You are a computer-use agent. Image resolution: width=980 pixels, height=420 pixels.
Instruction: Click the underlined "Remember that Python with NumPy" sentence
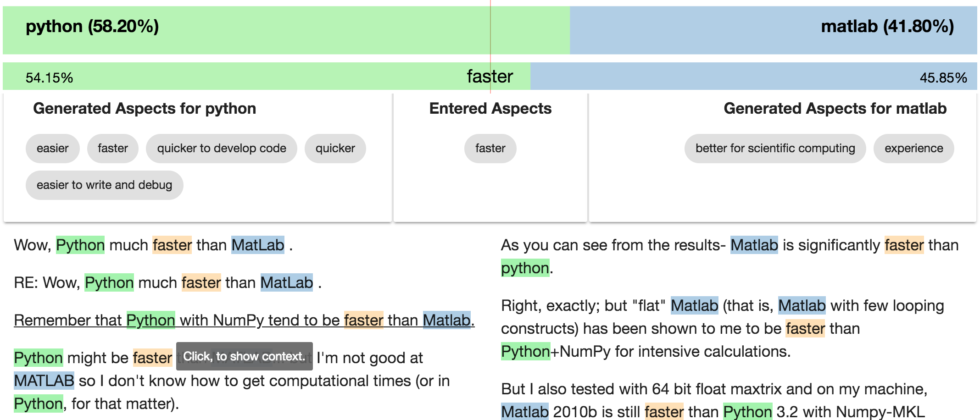click(244, 320)
